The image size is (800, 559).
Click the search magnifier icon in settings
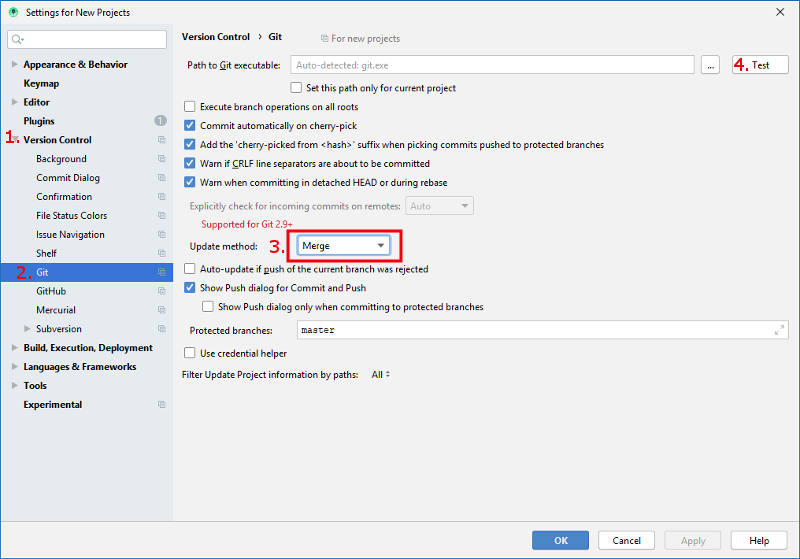(17, 39)
